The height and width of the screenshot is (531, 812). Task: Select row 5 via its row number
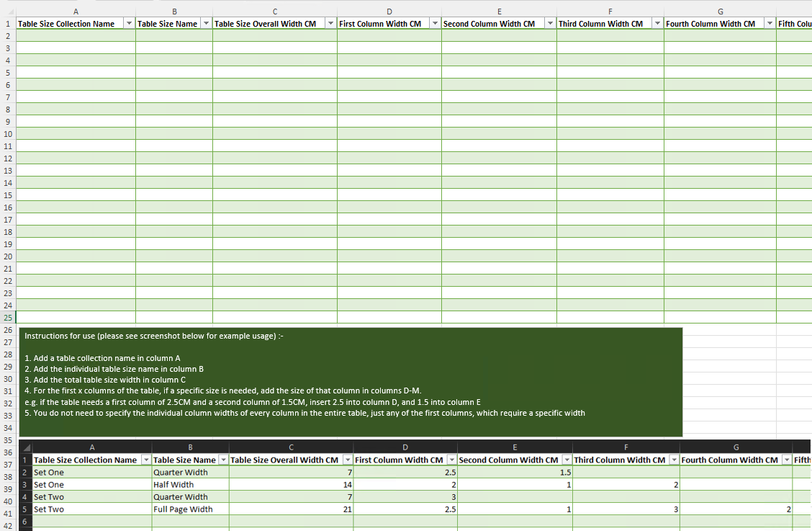8,73
